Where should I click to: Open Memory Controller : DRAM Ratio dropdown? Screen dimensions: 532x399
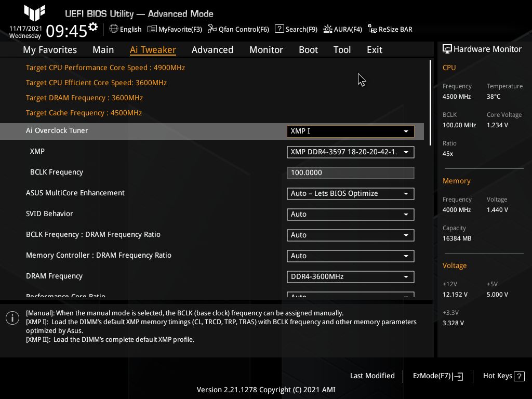(x=351, y=256)
